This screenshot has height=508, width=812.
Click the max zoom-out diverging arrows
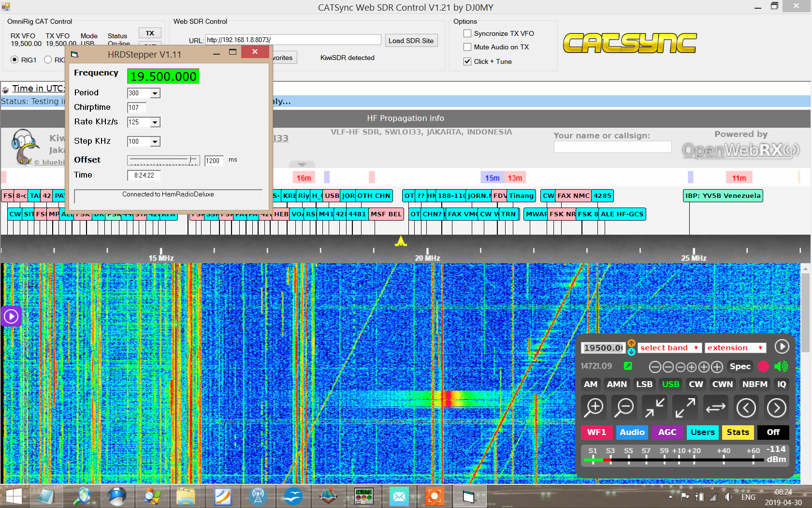pos(685,408)
